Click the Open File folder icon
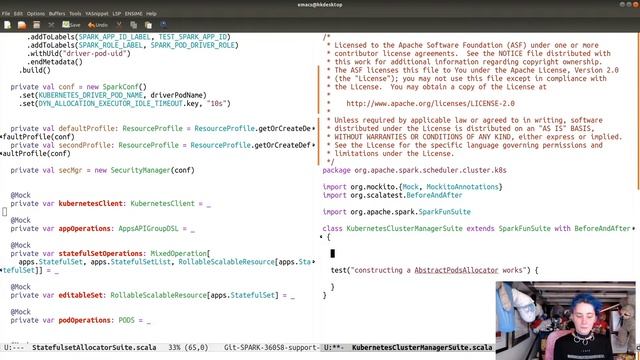This screenshot has height=360, width=640. 22,25
